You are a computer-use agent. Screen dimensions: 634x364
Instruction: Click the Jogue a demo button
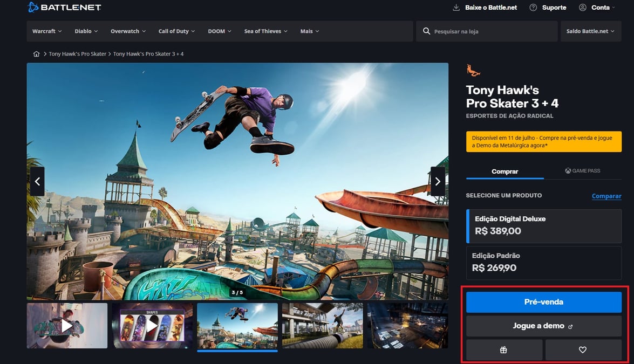[544, 326]
